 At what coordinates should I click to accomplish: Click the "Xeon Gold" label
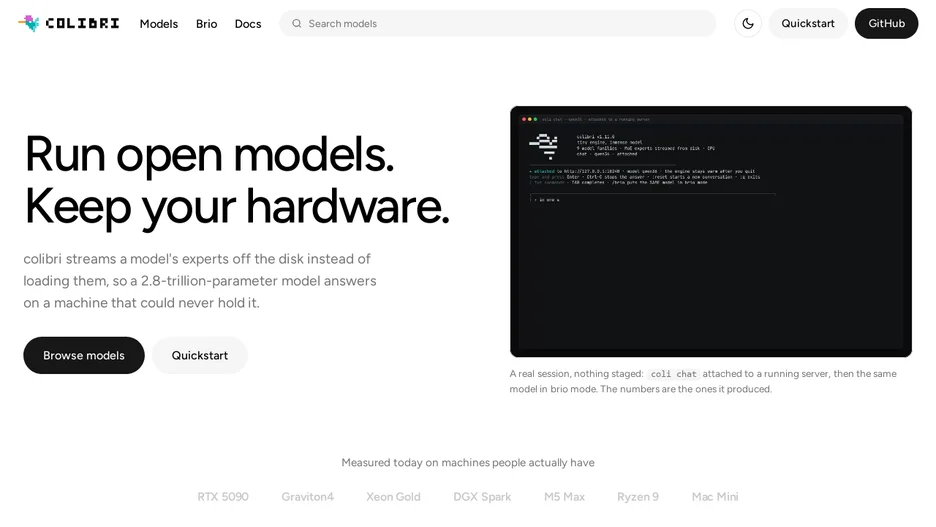click(x=393, y=497)
